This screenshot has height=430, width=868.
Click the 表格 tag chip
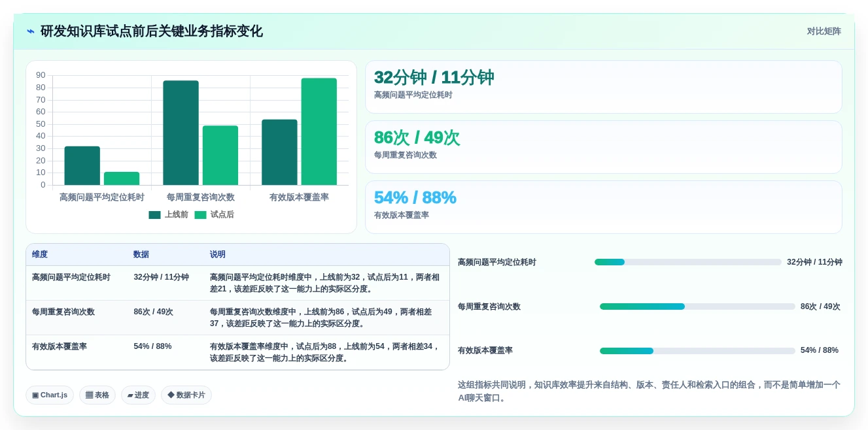pyautogui.click(x=97, y=395)
